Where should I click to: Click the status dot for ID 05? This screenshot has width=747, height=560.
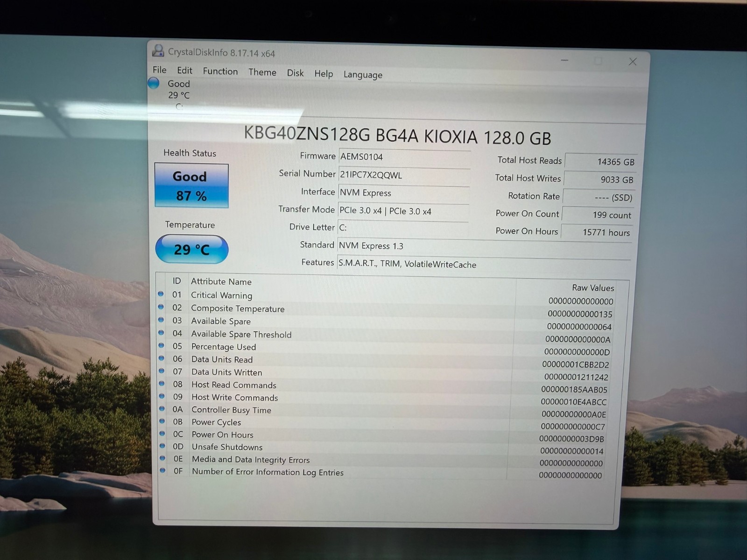coord(161,345)
